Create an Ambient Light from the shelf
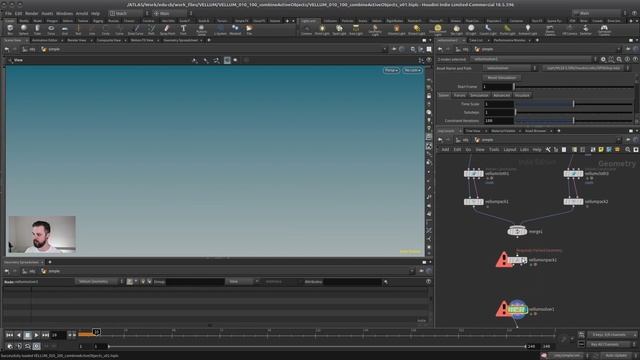This screenshot has height=360, width=640. [528, 29]
